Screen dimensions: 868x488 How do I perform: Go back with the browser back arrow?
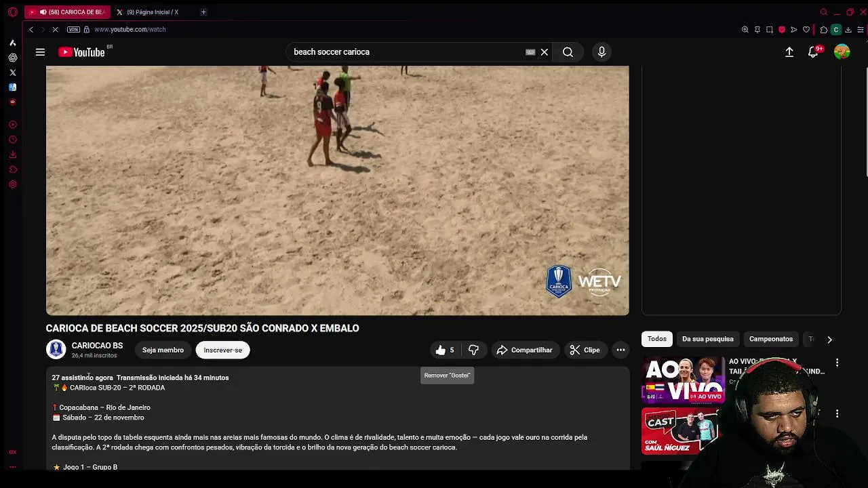(x=31, y=29)
